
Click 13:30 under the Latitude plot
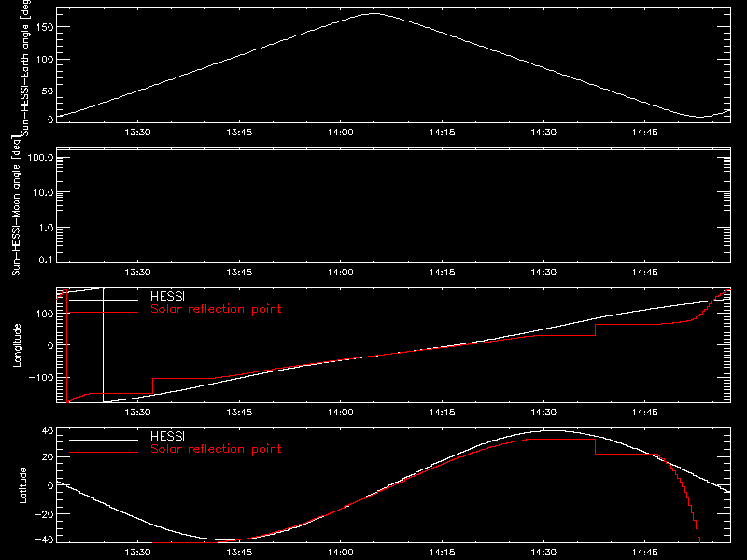click(137, 553)
